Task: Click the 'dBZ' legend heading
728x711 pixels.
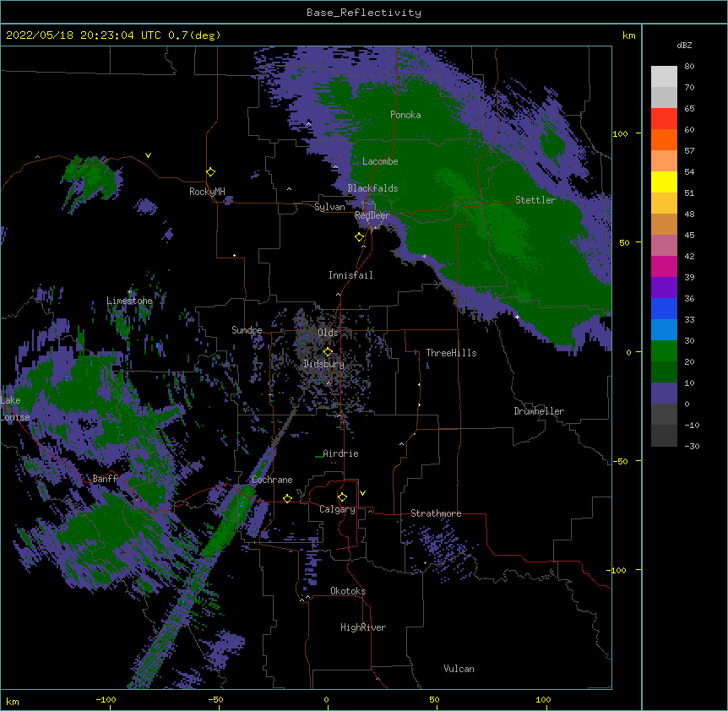Action: click(684, 46)
